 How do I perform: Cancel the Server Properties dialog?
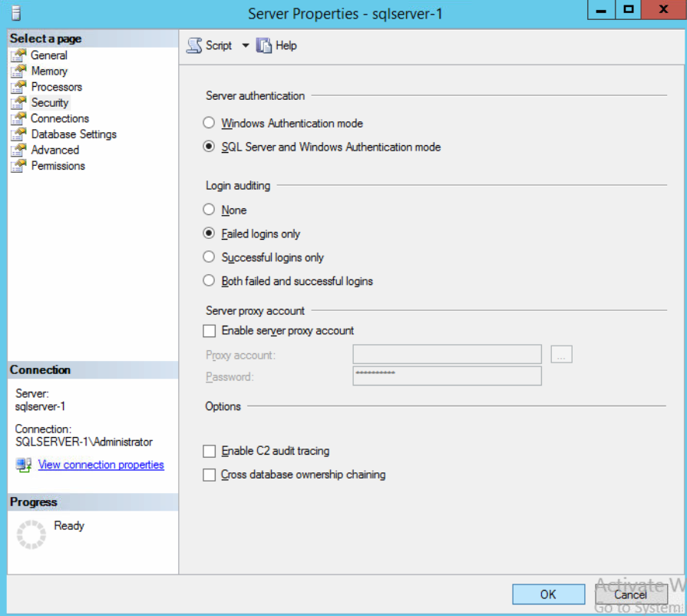(x=631, y=594)
